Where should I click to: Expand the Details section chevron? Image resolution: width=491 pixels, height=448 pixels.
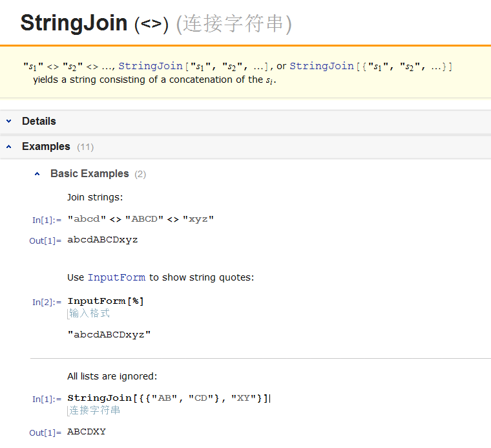(x=9, y=122)
